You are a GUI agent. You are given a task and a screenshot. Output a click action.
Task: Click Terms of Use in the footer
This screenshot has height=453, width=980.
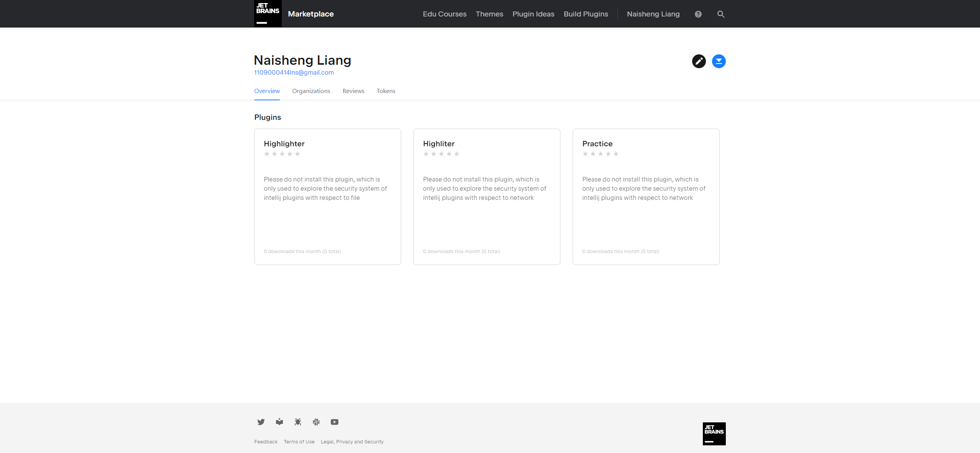pyautogui.click(x=299, y=442)
